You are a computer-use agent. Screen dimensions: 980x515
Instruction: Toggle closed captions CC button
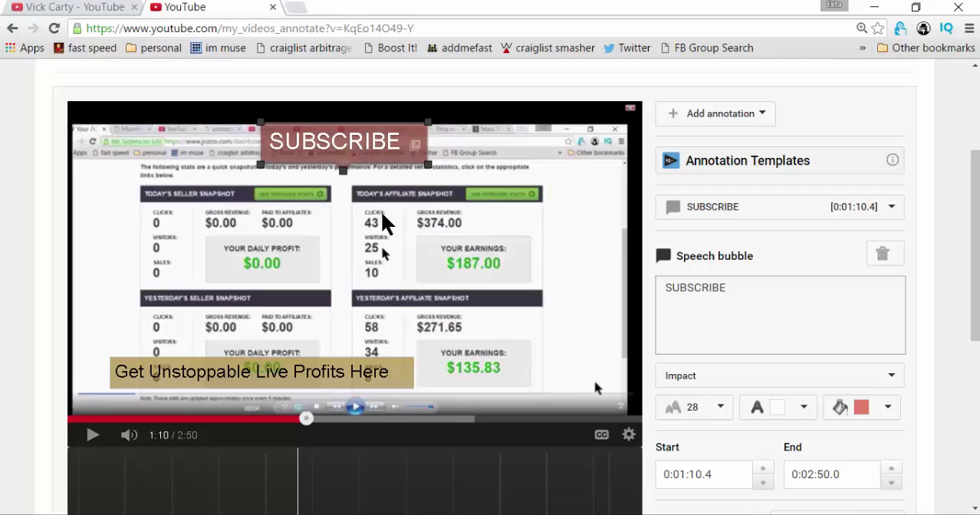(602, 435)
